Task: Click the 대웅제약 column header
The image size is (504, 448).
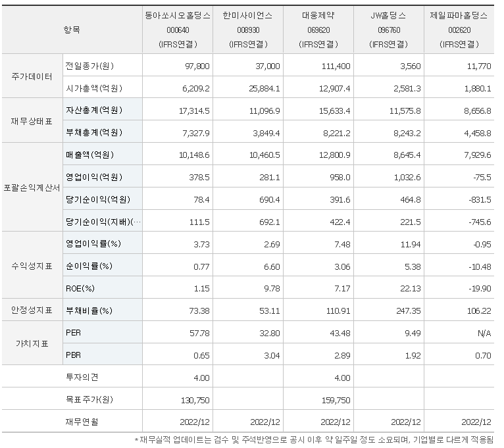Action: [318, 30]
